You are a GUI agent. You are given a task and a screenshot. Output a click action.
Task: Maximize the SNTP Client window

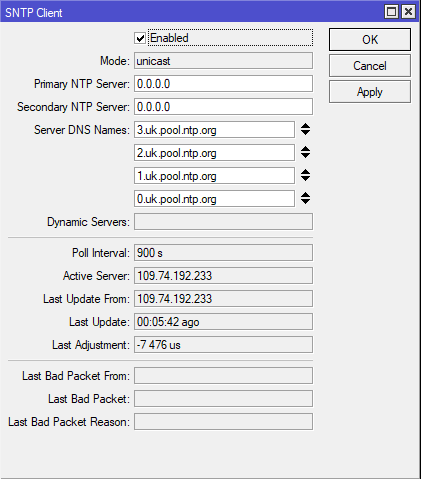(391, 12)
